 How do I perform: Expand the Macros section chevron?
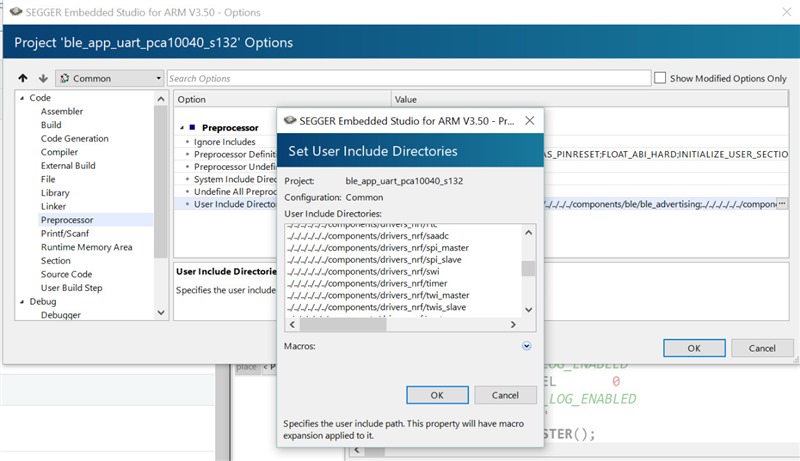[527, 346]
